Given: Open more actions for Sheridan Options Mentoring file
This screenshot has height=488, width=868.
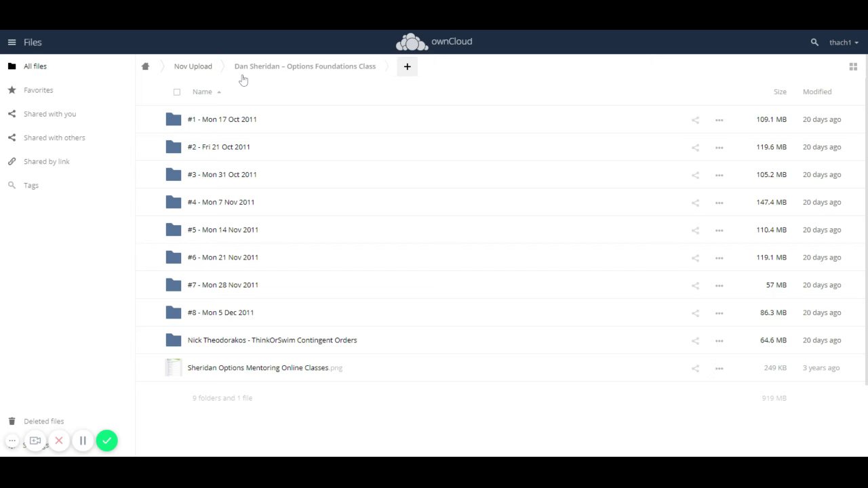Looking at the screenshot, I should pos(719,369).
